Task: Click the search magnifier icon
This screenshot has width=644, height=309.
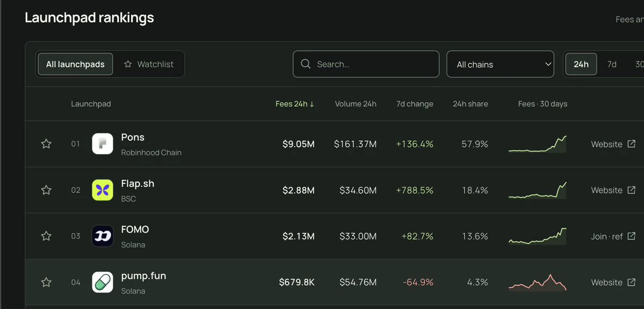Action: click(x=306, y=64)
